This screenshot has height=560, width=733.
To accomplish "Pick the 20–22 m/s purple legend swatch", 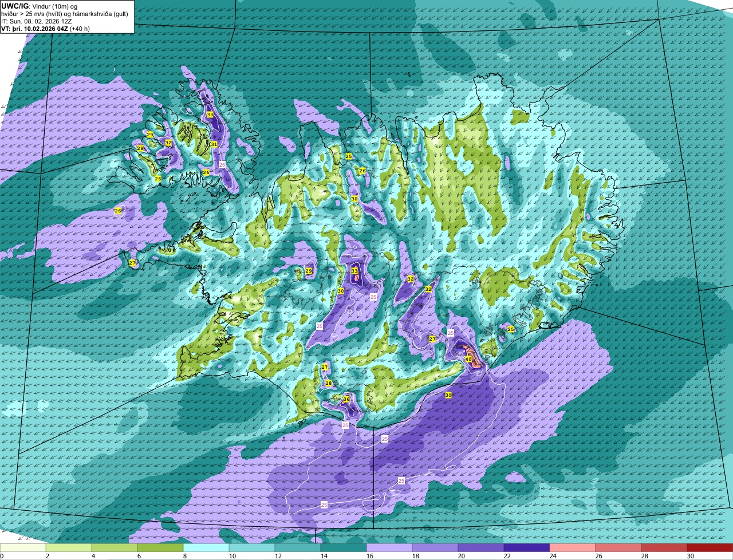I will tap(481, 548).
